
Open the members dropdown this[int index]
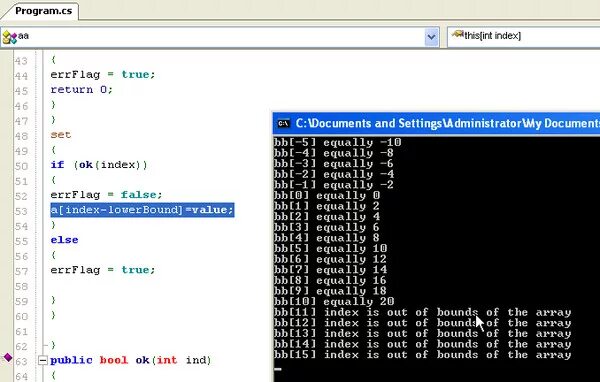523,37
